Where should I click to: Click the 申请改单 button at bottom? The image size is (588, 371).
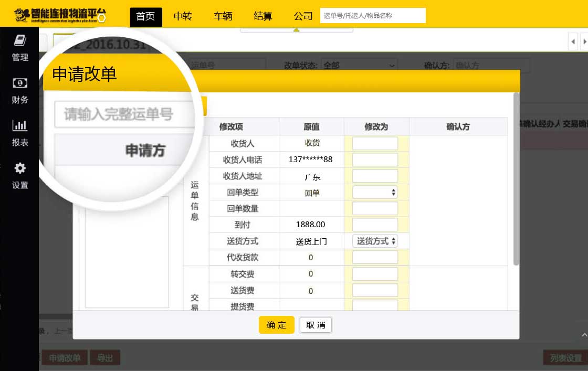pyautogui.click(x=65, y=358)
